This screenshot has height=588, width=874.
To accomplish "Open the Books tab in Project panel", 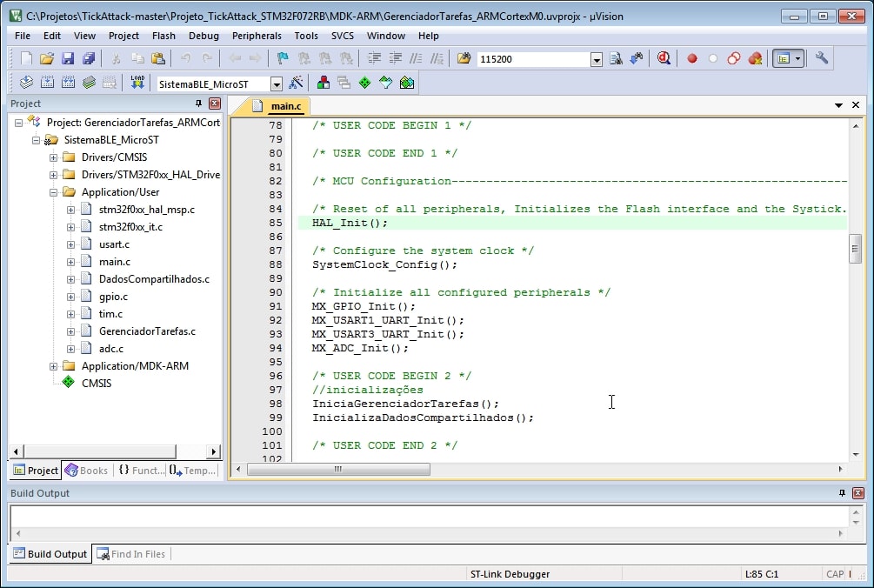I will pyautogui.click(x=87, y=471).
